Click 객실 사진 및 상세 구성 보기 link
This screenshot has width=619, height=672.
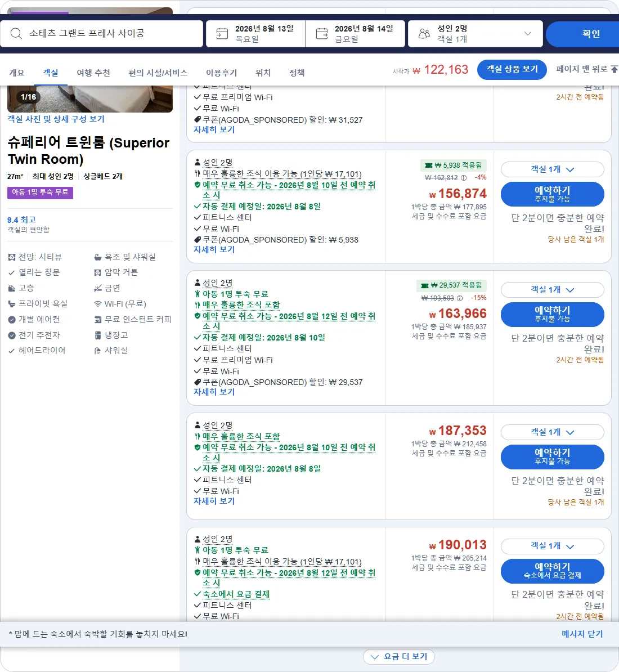[x=56, y=119]
